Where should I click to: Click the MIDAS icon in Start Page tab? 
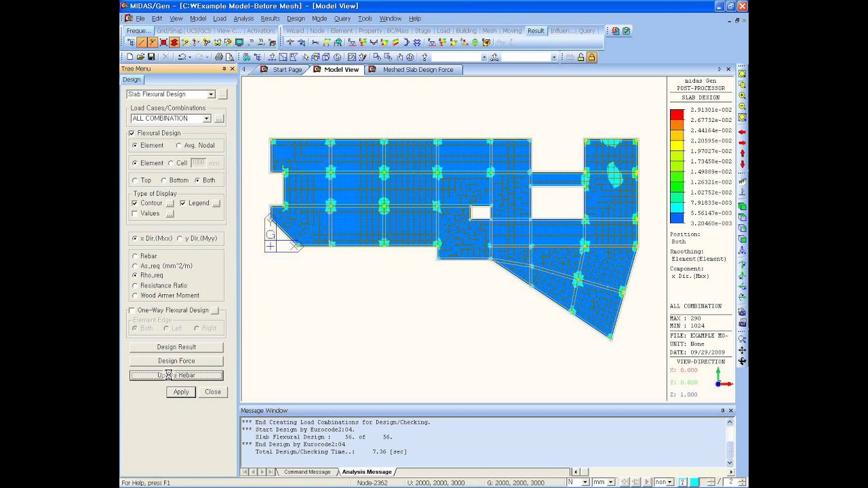[x=265, y=70]
